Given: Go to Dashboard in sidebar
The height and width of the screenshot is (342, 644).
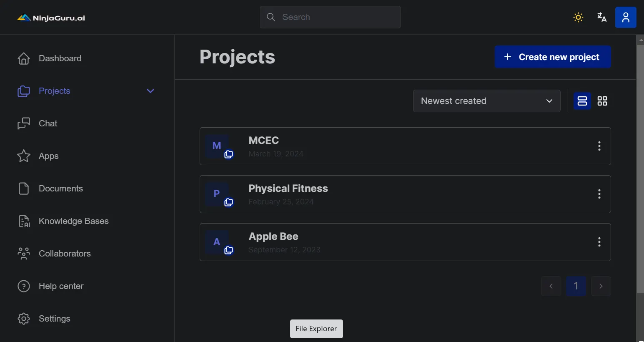Looking at the screenshot, I should [60, 58].
